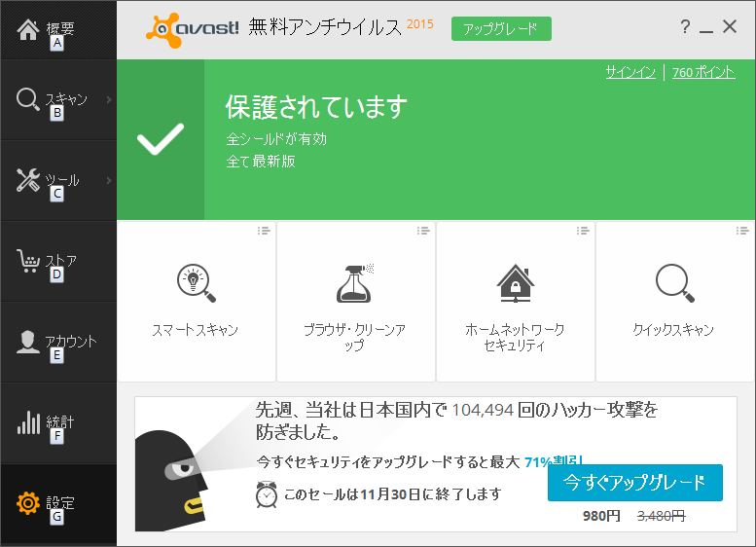Open the 760 ポイント link
756x547 pixels.
click(703, 72)
